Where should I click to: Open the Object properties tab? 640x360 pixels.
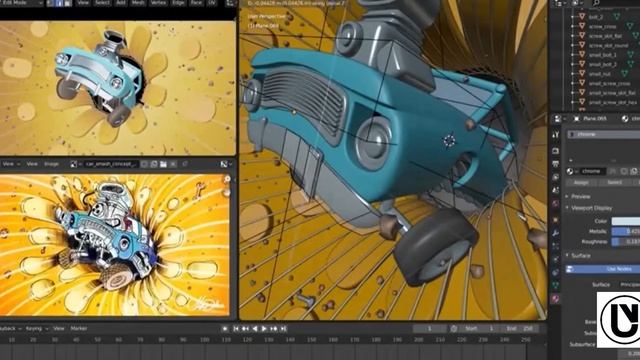pos(556,220)
